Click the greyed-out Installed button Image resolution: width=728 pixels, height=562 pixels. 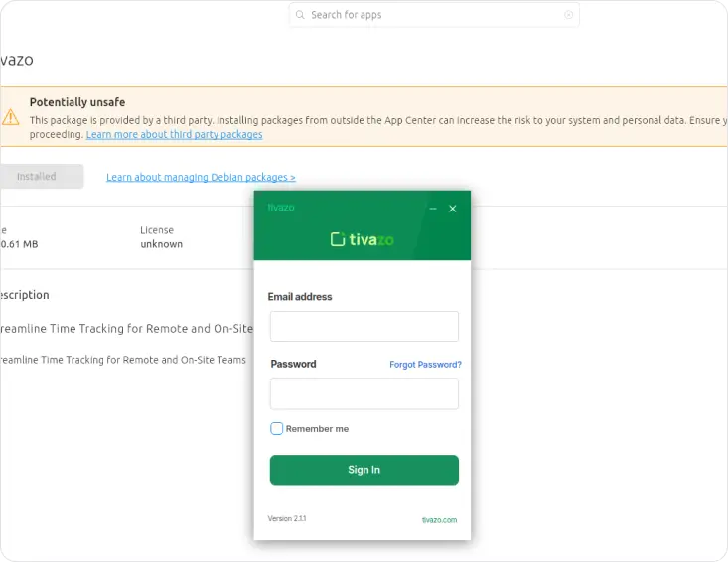(42, 177)
